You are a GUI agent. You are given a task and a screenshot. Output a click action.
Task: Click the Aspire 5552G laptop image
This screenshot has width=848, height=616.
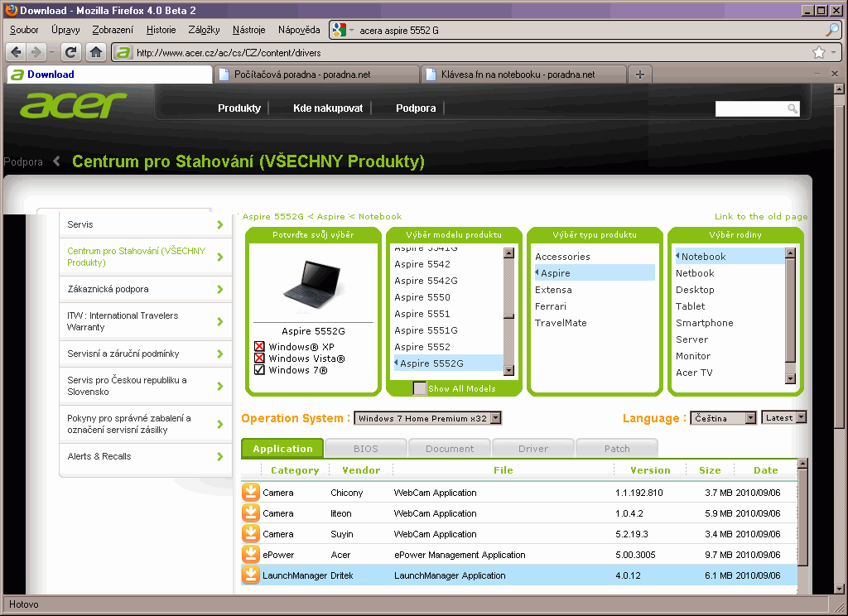click(x=312, y=283)
